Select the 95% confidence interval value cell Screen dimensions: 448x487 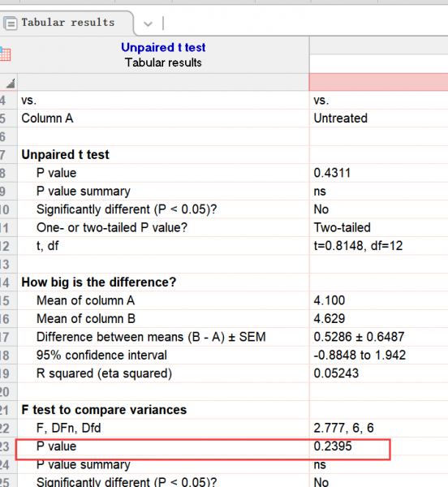click(379, 356)
